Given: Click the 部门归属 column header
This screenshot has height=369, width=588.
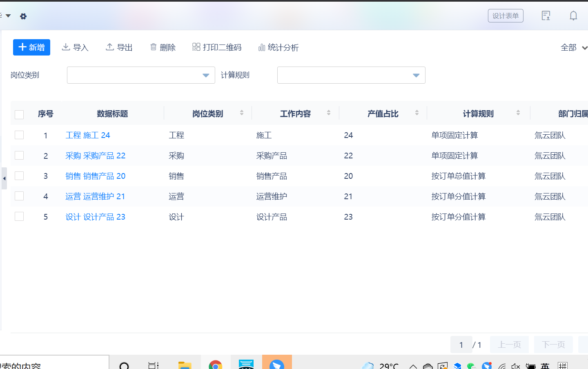Looking at the screenshot, I should click(x=573, y=114).
